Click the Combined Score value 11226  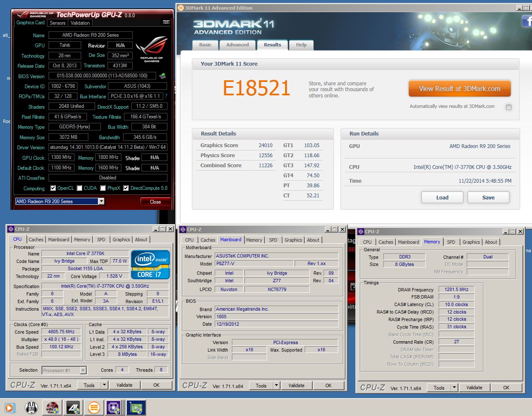click(265, 166)
